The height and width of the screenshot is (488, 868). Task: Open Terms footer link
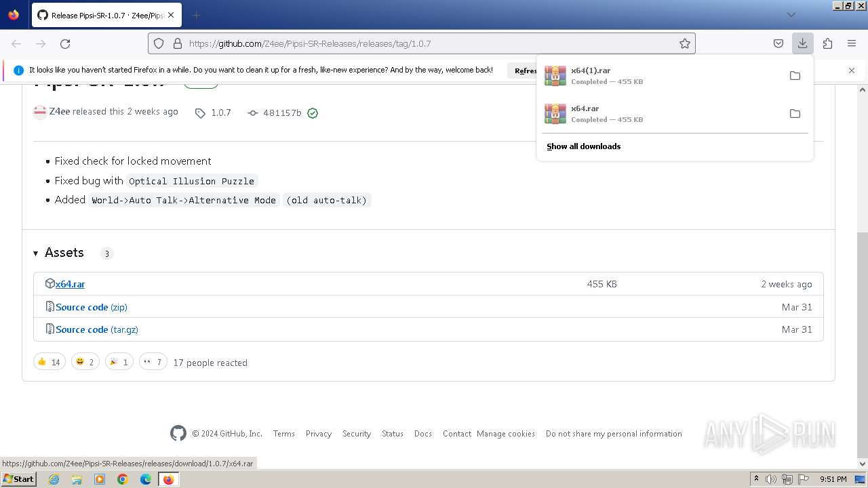tap(284, 434)
